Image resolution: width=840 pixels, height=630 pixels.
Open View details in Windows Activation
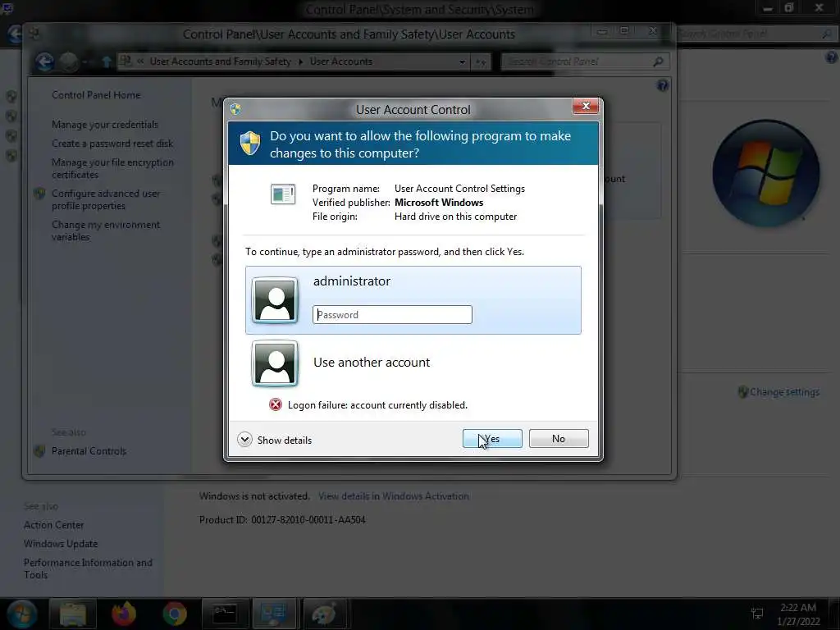pyautogui.click(x=394, y=496)
